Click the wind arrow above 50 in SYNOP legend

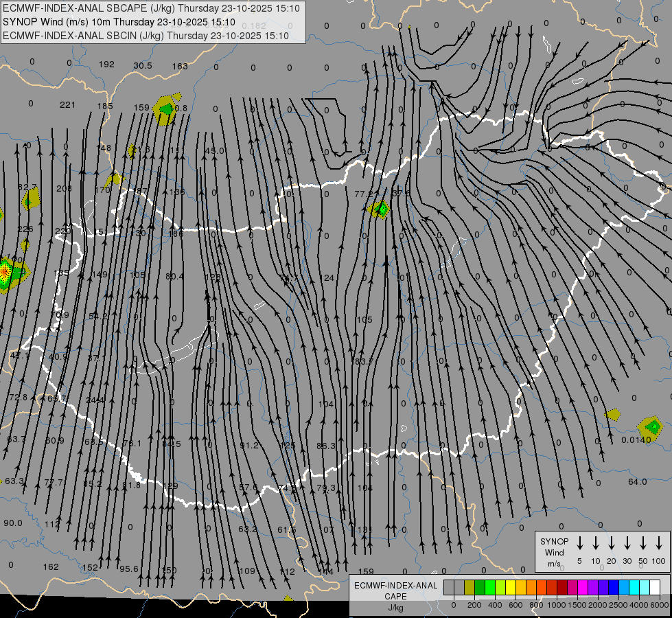(x=643, y=543)
